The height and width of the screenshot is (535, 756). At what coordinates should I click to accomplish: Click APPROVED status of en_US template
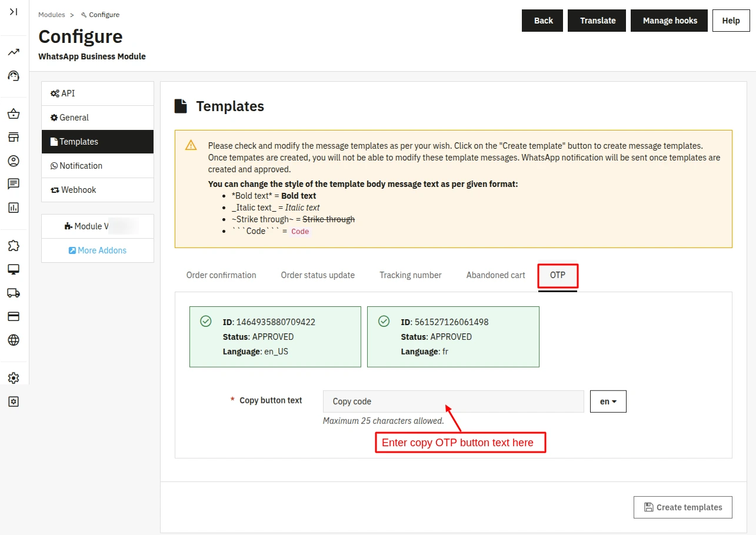tap(273, 337)
